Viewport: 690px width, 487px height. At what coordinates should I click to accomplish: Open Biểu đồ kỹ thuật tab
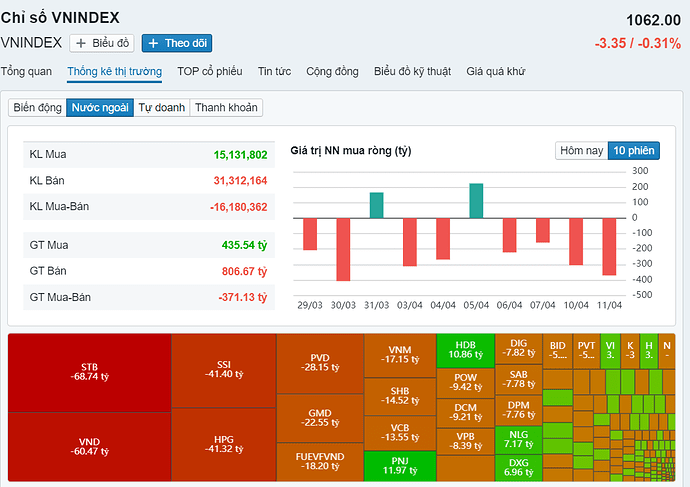[412, 71]
